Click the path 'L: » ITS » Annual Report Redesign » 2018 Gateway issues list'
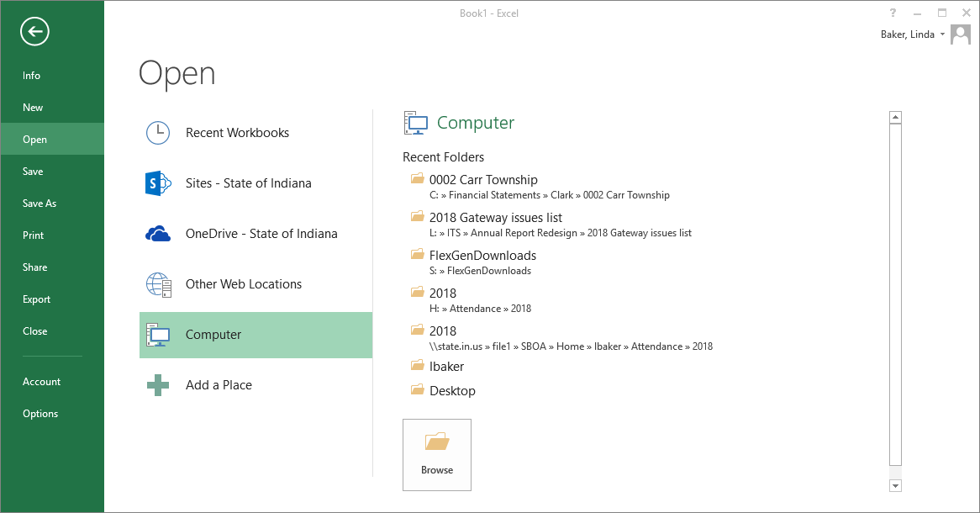 coord(561,233)
